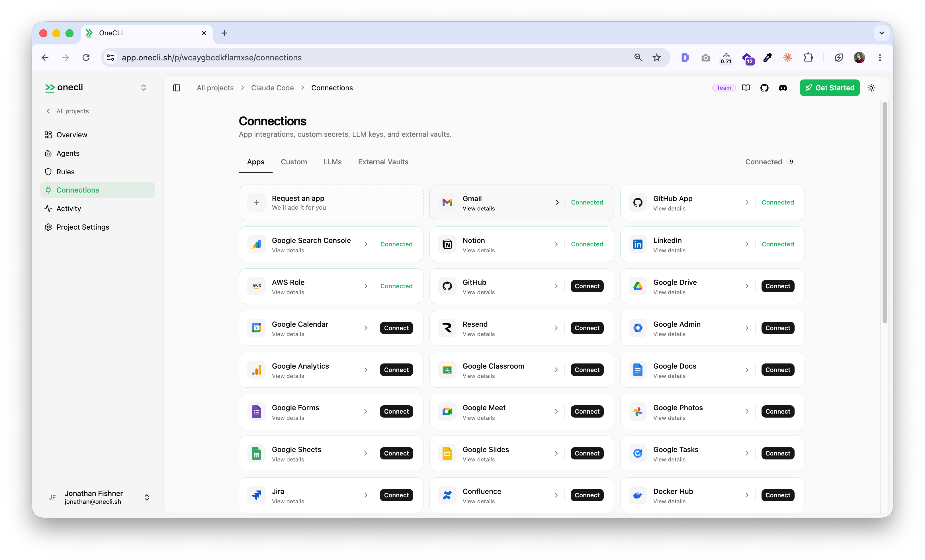The width and height of the screenshot is (925, 560).
Task: Click the Google Photos icon
Action: click(638, 412)
